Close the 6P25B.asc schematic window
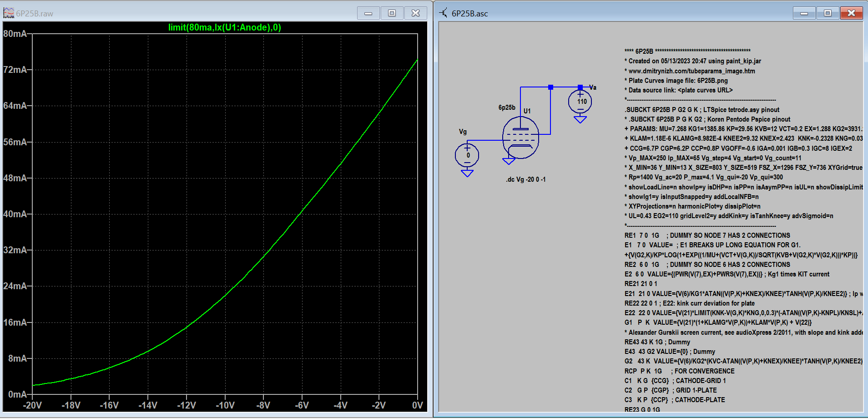The image size is (868, 419). pyautogui.click(x=852, y=13)
